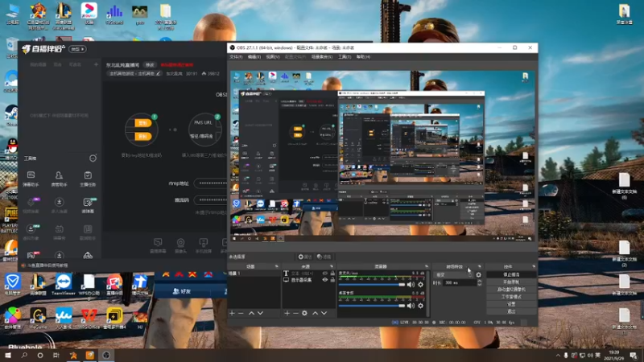Click the rtmp地址 field in 直播伴侣
644x362 pixels.
pyautogui.click(x=210, y=183)
